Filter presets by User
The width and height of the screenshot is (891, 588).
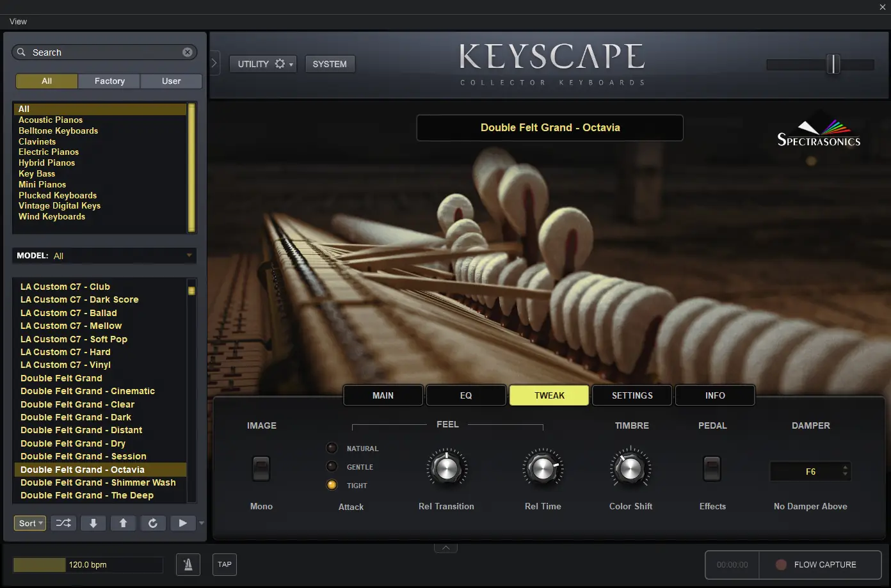172,81
